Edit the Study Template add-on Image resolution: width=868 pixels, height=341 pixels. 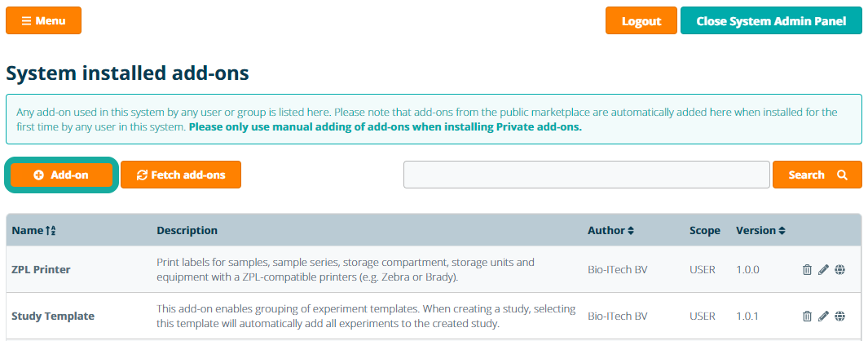tap(823, 317)
